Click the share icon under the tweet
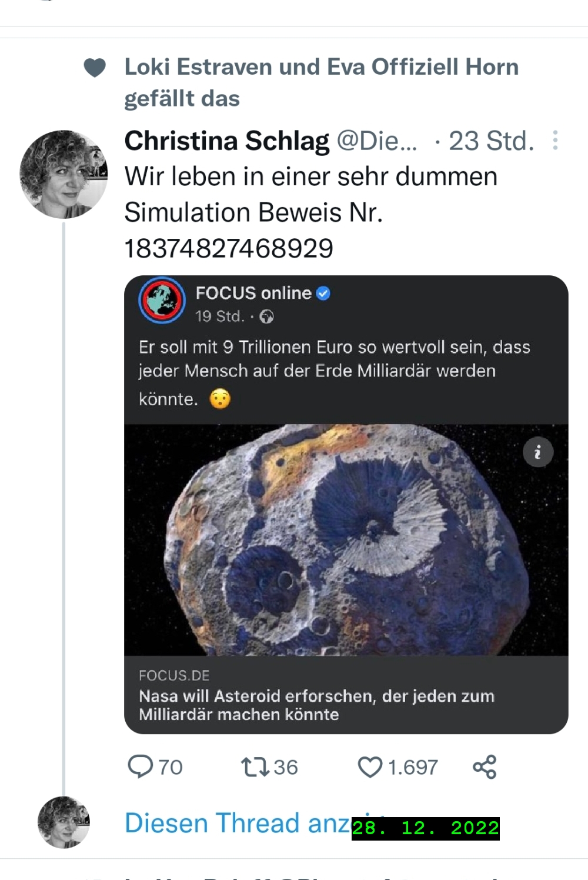 tap(485, 766)
